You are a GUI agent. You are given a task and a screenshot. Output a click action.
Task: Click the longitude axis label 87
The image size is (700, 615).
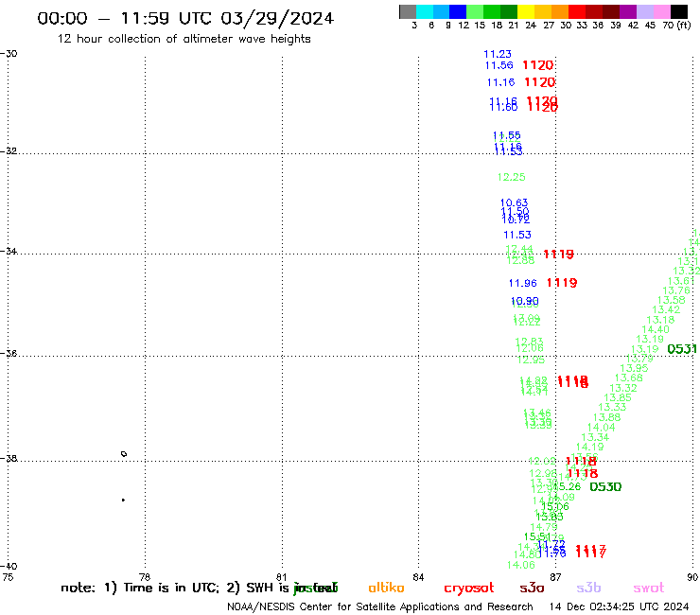[555, 577]
